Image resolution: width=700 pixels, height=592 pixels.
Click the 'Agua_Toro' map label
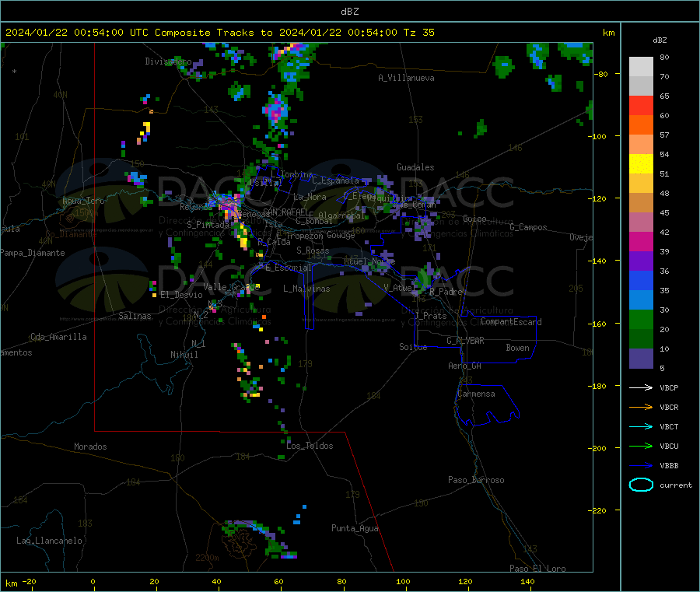83,201
